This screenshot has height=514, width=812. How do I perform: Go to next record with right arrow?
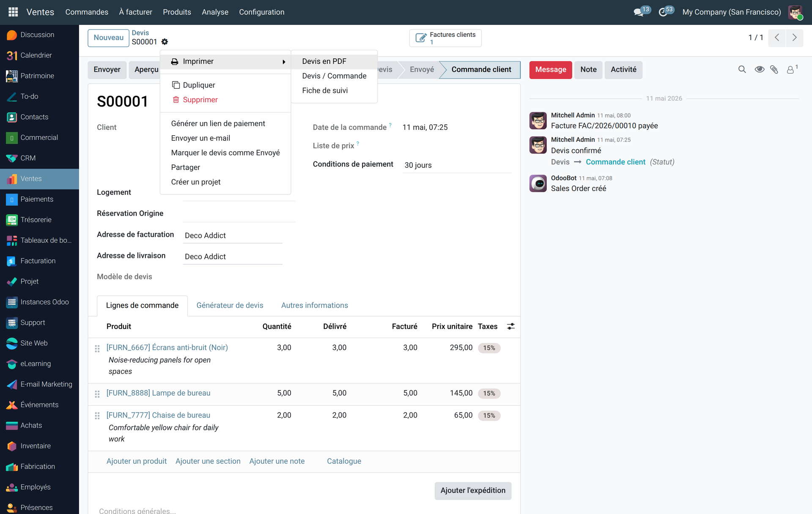pos(794,38)
